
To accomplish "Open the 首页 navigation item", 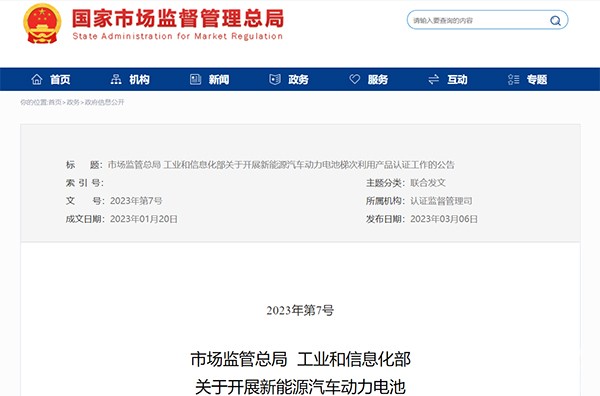I will click(60, 80).
